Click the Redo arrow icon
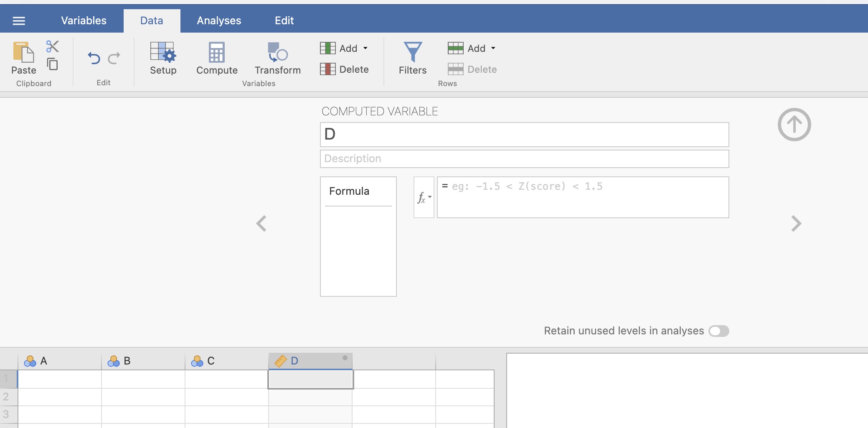This screenshot has width=868, height=428. 114,58
